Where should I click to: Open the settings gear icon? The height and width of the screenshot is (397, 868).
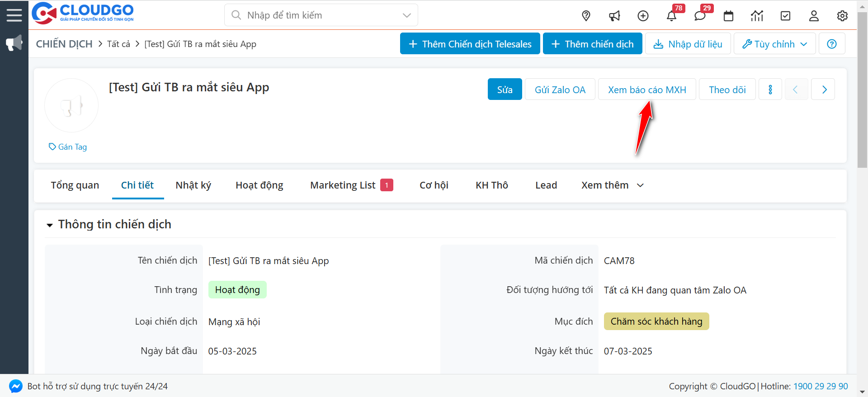pyautogui.click(x=842, y=16)
